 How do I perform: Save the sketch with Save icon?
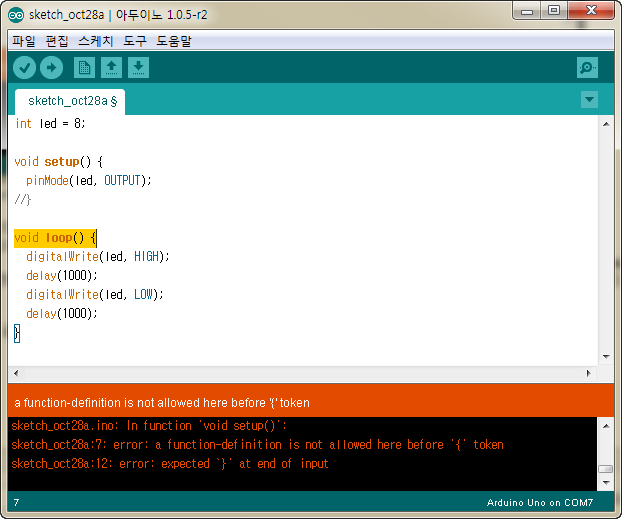click(138, 67)
